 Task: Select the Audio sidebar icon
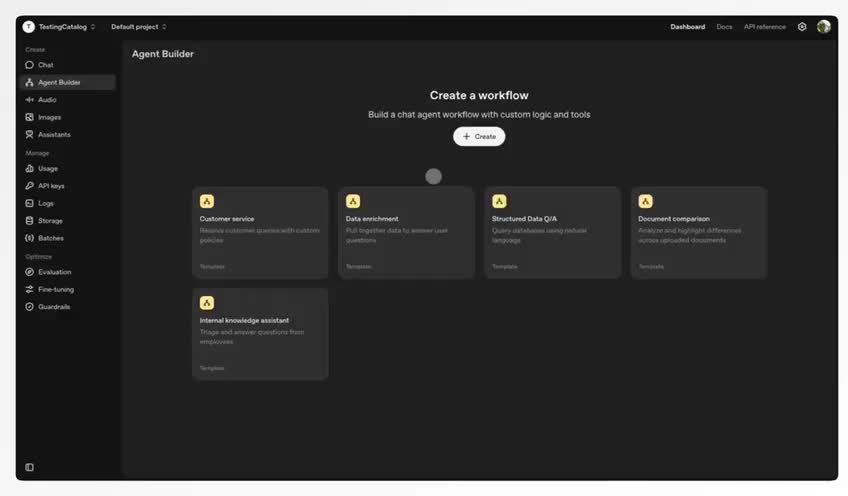click(x=30, y=100)
